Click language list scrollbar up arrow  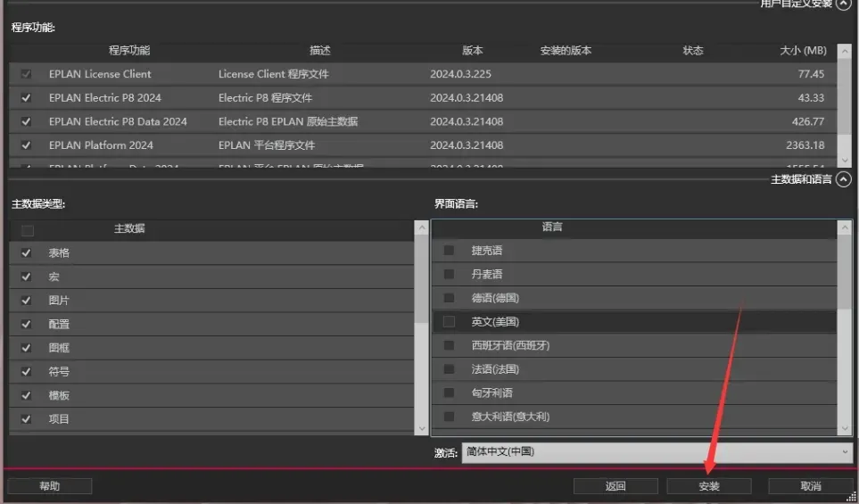[844, 227]
